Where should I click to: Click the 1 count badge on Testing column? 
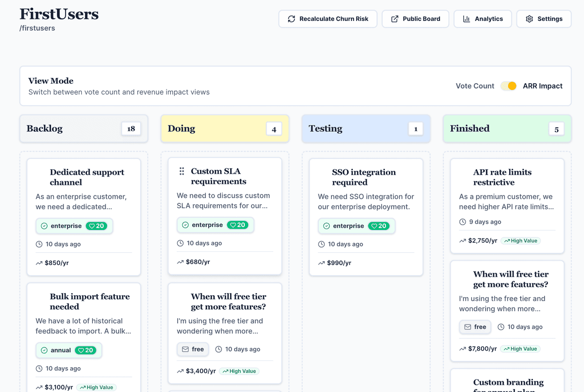coord(415,128)
